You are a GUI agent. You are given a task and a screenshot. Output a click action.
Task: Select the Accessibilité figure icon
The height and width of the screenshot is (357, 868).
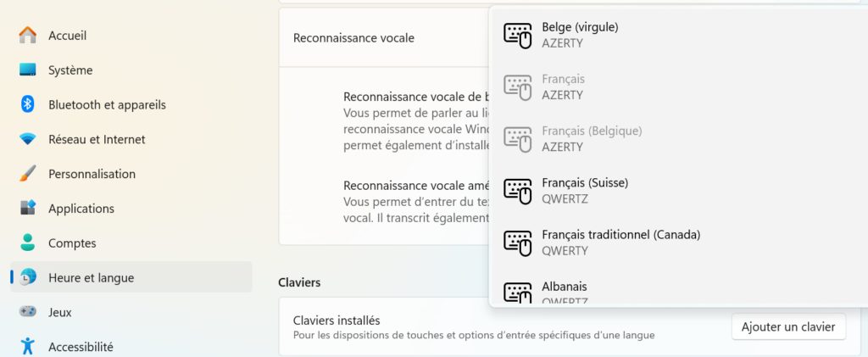coord(27,346)
